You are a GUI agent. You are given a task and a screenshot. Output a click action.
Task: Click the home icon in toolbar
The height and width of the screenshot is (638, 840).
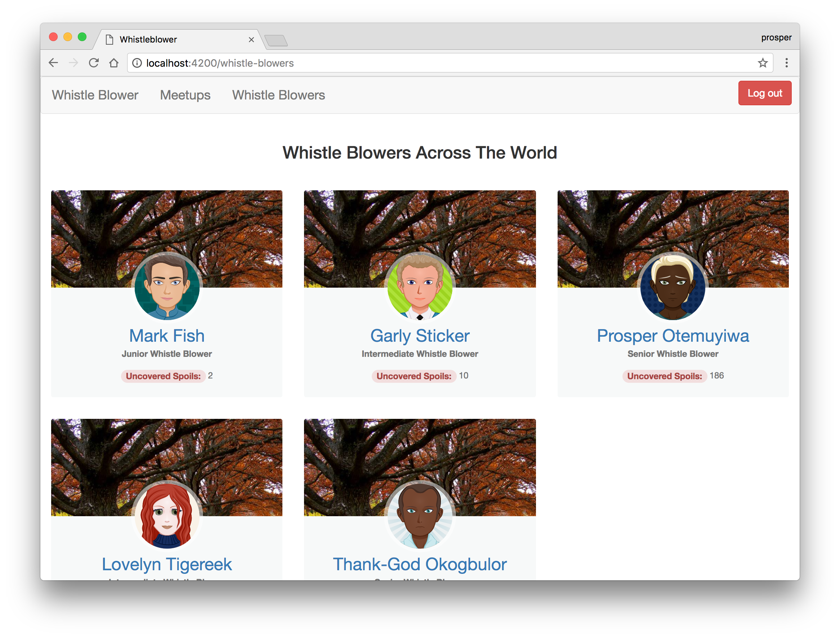pos(113,63)
